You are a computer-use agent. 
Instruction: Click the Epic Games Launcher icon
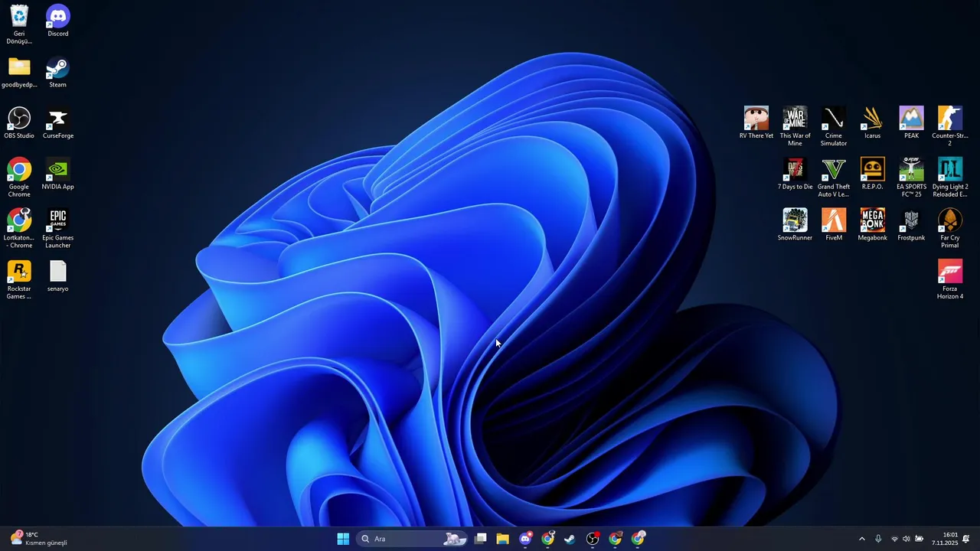point(58,229)
